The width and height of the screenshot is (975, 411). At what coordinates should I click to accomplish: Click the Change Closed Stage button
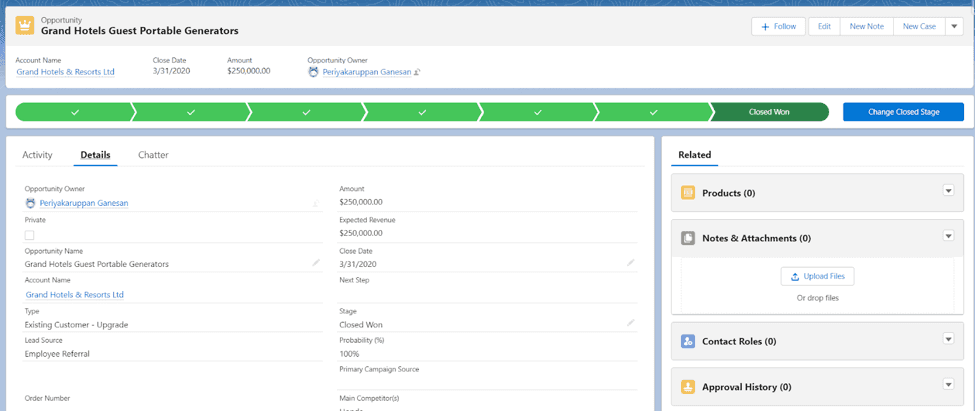pyautogui.click(x=903, y=112)
